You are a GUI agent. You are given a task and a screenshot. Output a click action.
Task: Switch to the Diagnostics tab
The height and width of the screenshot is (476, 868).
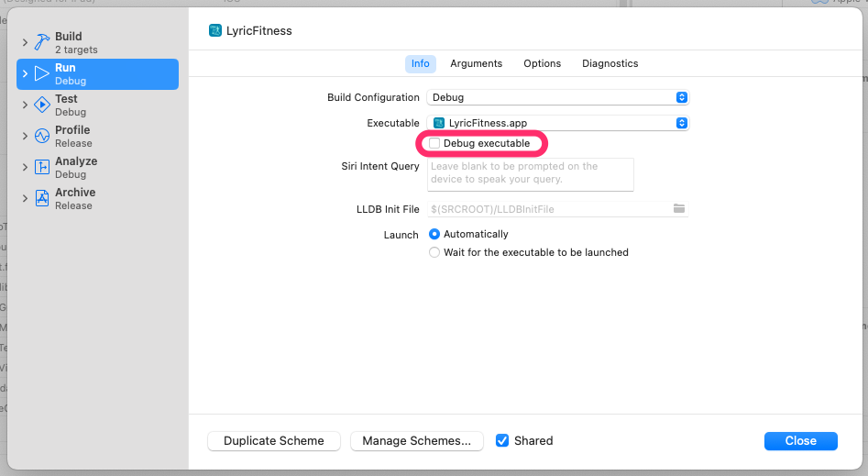click(x=610, y=63)
